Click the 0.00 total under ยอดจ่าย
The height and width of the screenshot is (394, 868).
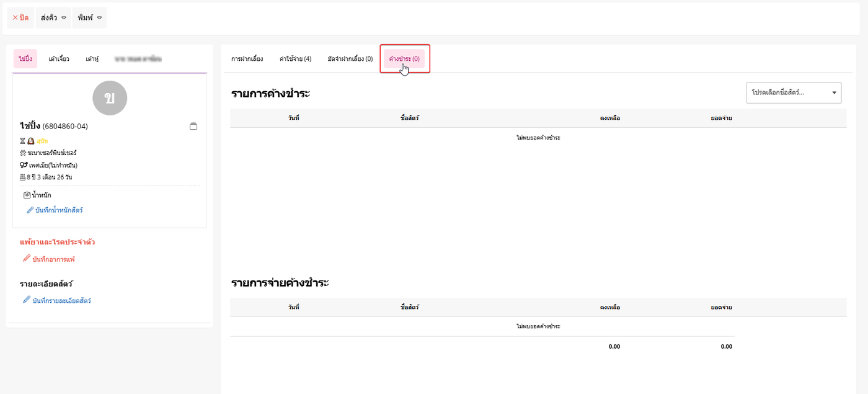[x=726, y=347]
